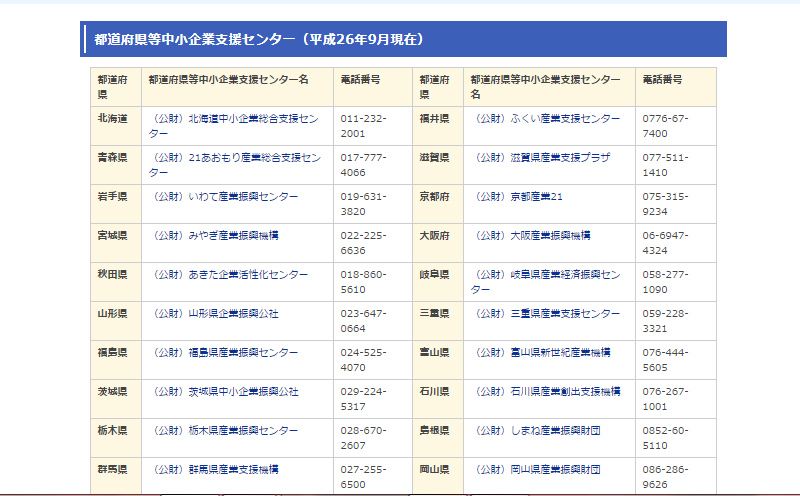Screen dimensions: 800x496
Task: Click phone number 058-277-1090
Action: [x=665, y=282]
